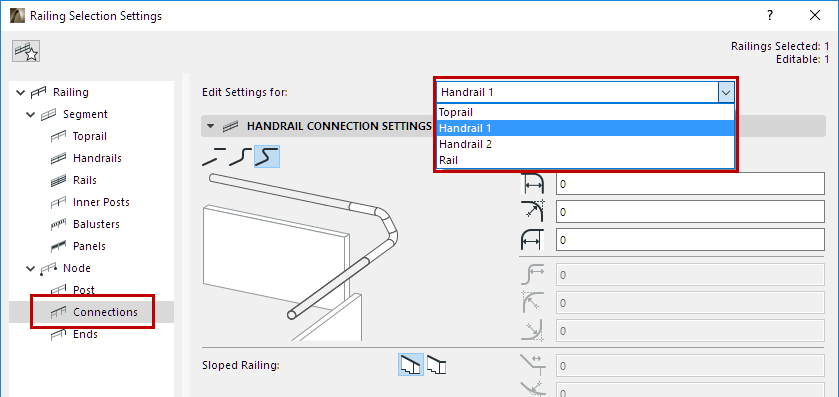The height and width of the screenshot is (397, 839).
Task: Collapse the Segment tree node
Action: 30,114
